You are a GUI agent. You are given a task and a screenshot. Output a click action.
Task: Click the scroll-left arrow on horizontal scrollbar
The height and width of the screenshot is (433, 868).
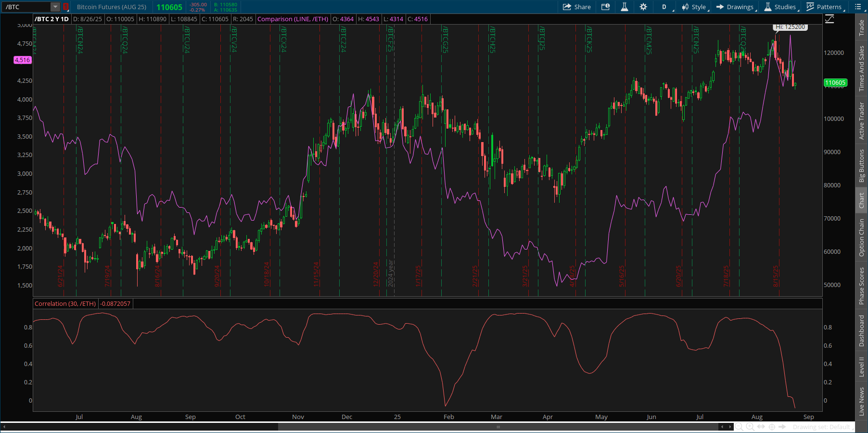[x=722, y=427]
